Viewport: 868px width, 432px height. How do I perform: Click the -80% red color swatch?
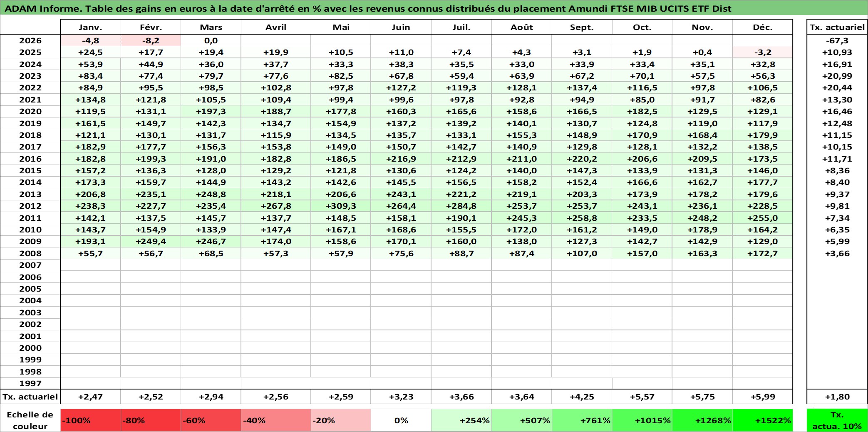(x=151, y=420)
